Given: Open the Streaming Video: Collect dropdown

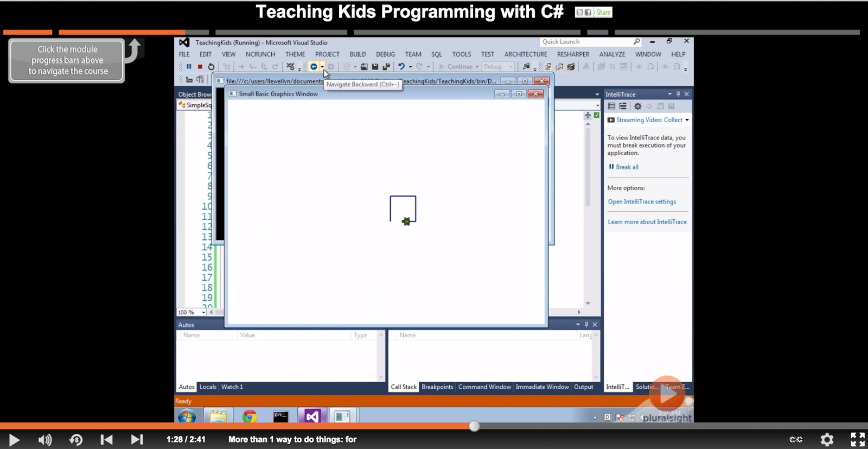Looking at the screenshot, I should tap(687, 120).
